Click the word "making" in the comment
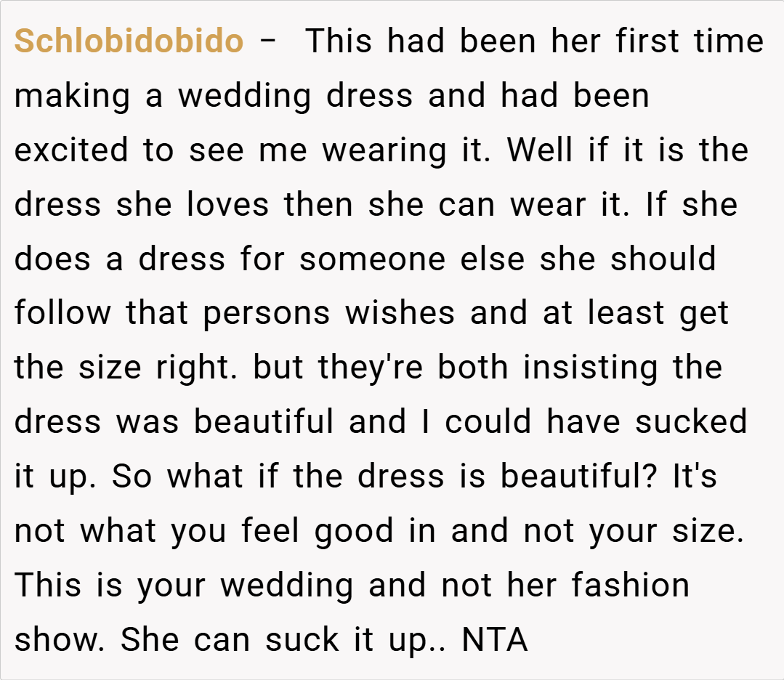Screen dimensions: 784x680 point(72,96)
